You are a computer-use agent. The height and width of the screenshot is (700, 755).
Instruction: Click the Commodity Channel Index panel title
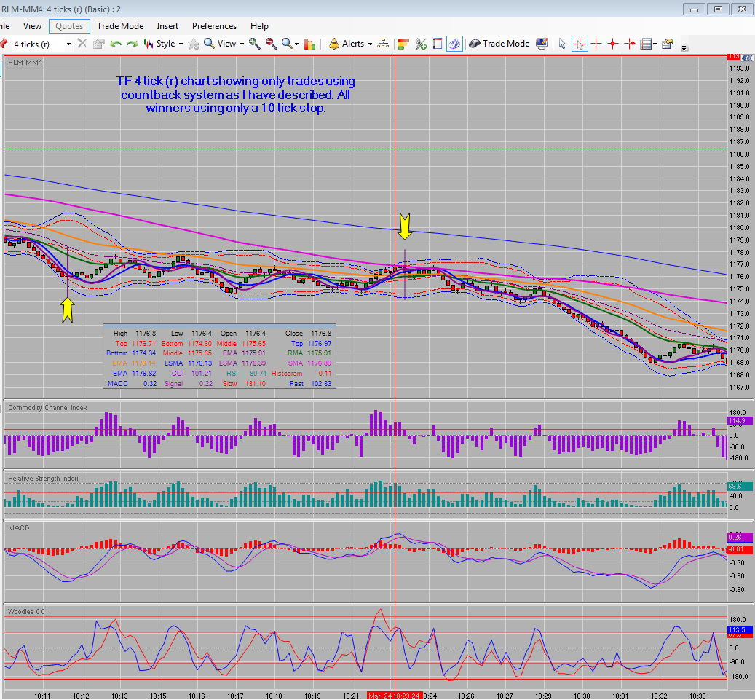pyautogui.click(x=47, y=408)
